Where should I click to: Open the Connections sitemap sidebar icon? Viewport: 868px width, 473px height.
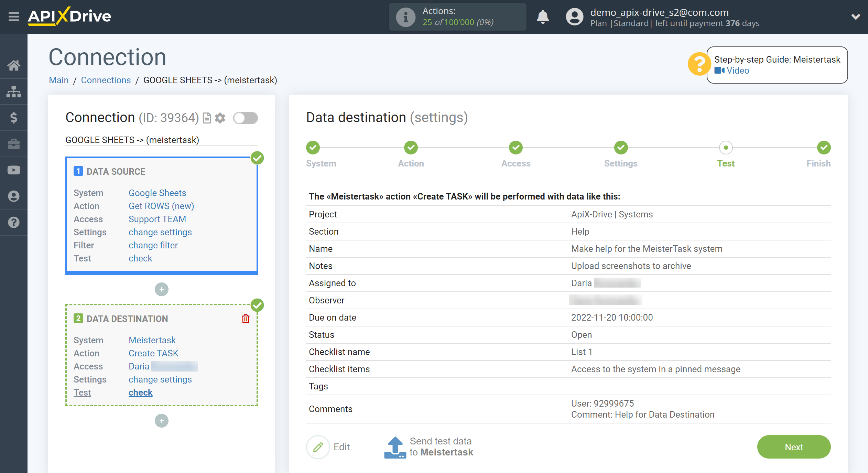click(14, 92)
